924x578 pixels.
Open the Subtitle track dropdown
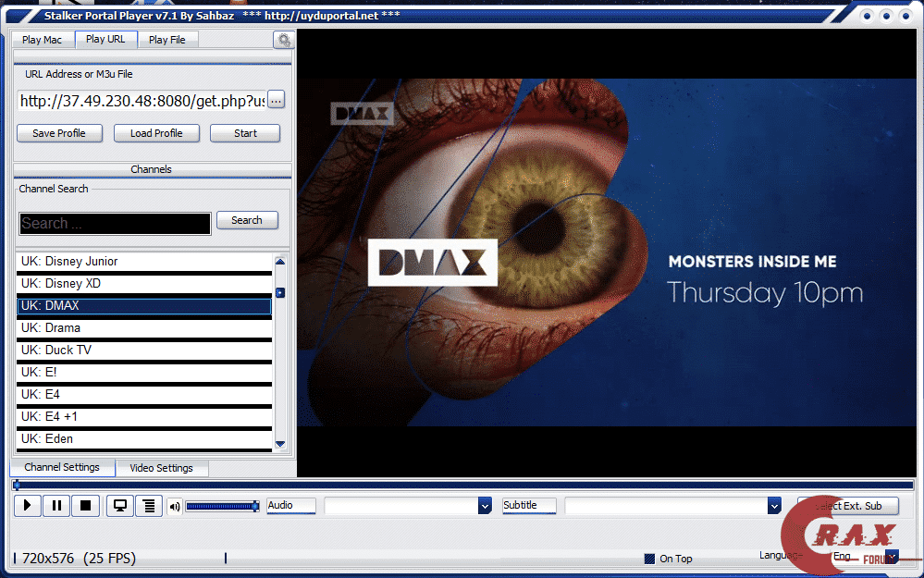[774, 506]
